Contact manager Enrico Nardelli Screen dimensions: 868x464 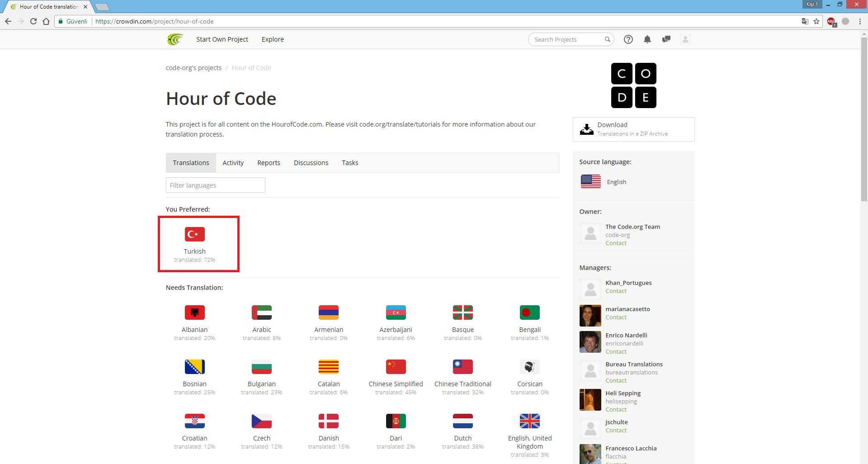[x=616, y=352]
